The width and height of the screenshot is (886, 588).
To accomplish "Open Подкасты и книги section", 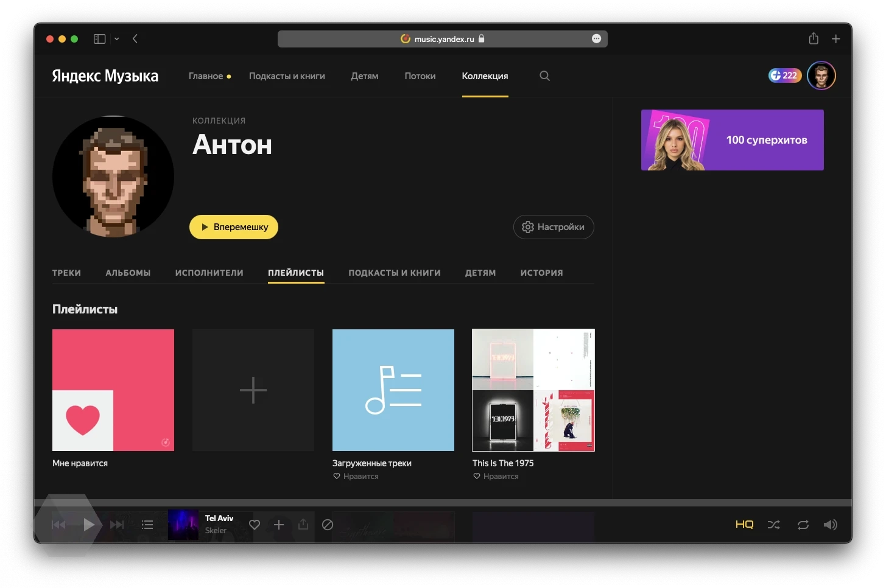I will coord(287,76).
